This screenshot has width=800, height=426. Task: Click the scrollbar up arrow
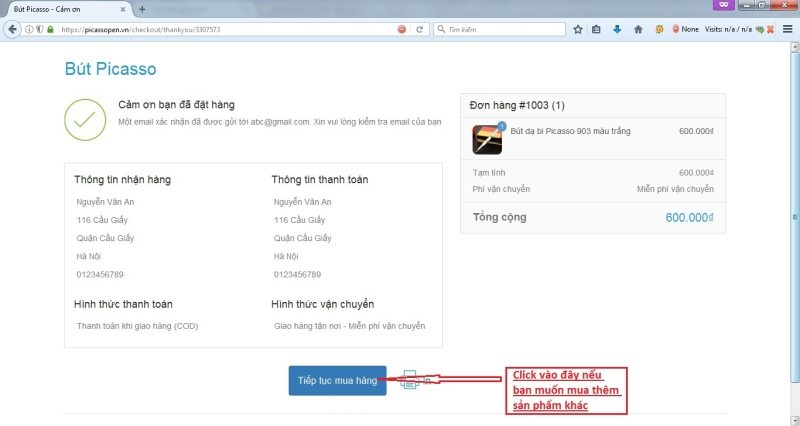pos(795,47)
